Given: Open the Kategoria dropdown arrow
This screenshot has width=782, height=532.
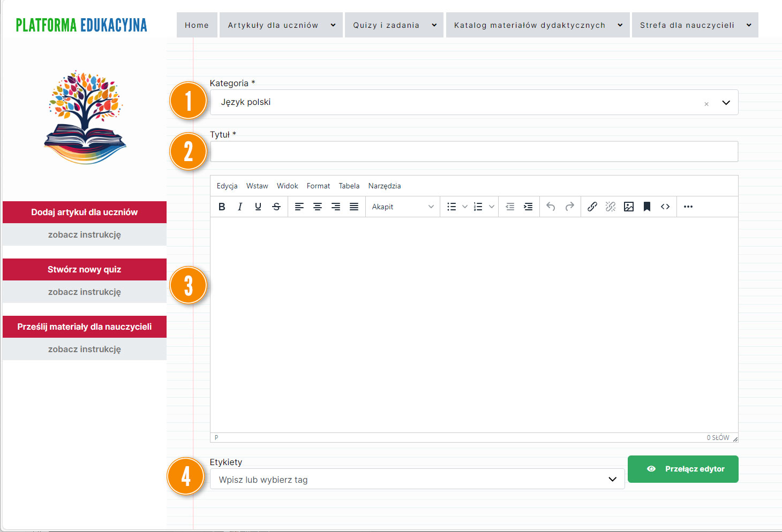Looking at the screenshot, I should click(x=726, y=103).
